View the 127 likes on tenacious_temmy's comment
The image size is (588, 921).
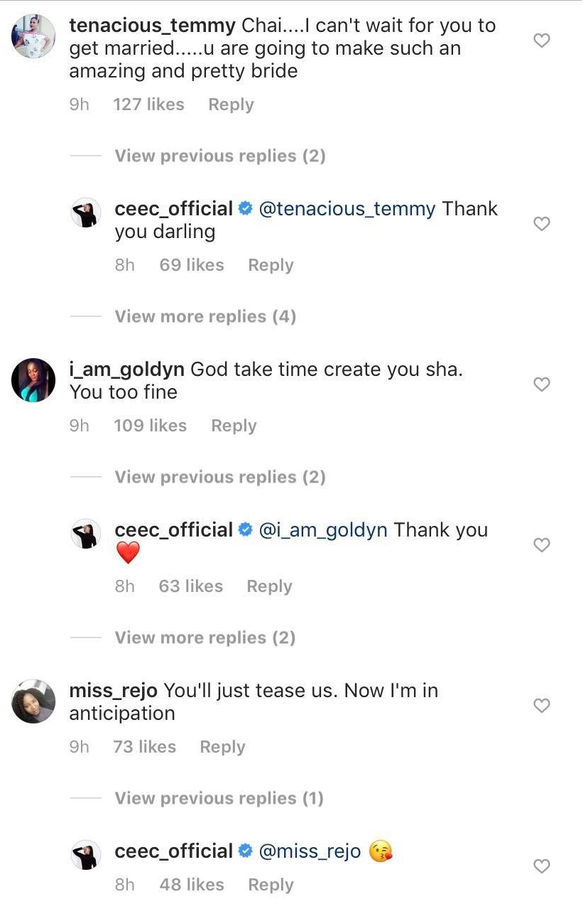click(148, 105)
